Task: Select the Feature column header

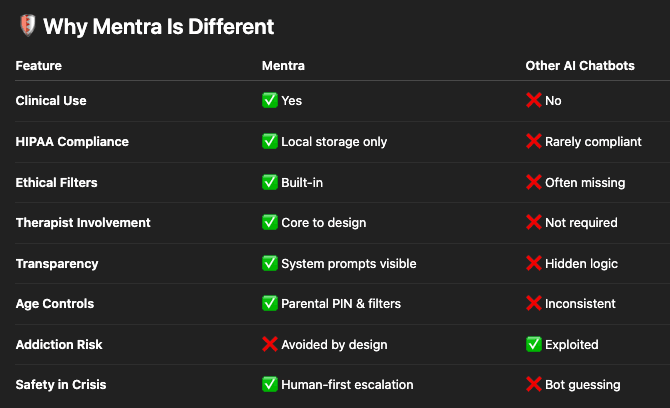Action: click(38, 65)
